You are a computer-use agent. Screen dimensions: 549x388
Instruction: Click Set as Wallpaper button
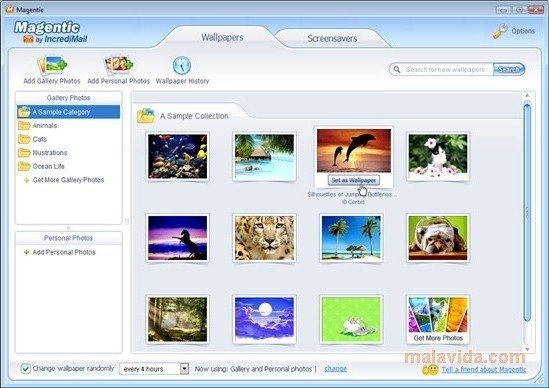(354, 180)
